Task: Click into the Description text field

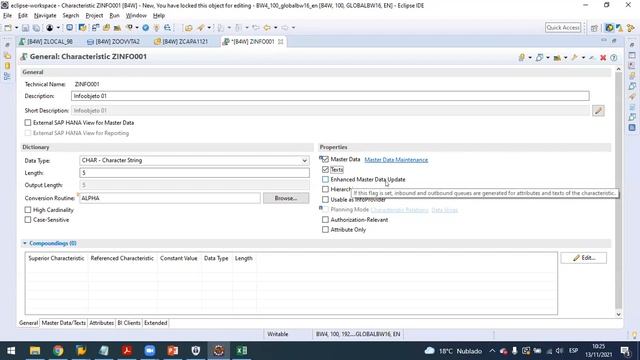Action: pos(330,96)
